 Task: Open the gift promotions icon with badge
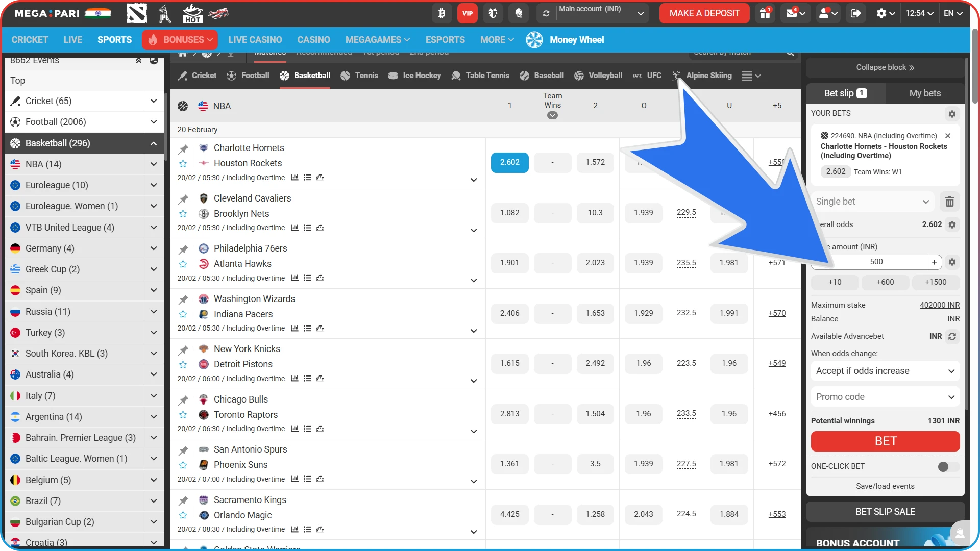[764, 13]
